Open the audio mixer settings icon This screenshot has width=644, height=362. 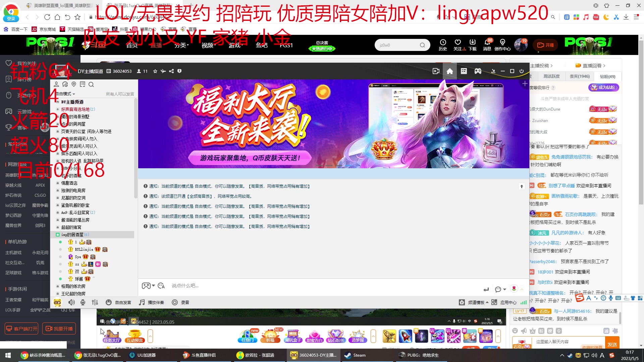click(95, 302)
